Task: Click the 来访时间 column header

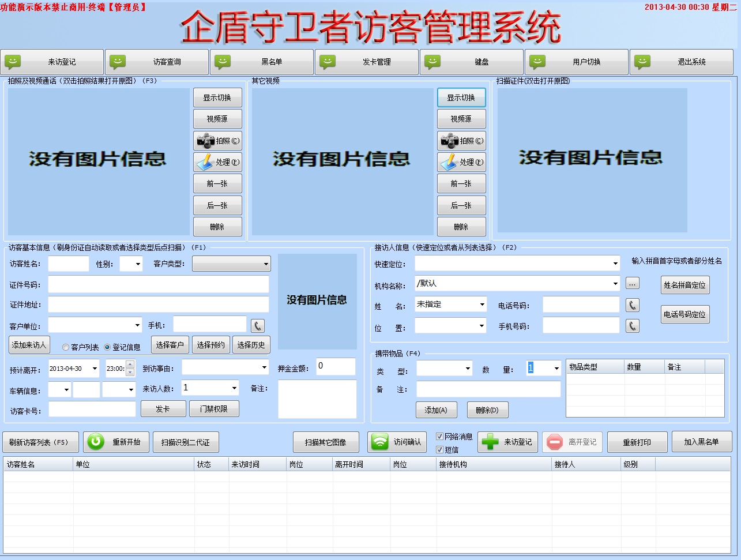Action: [257, 464]
